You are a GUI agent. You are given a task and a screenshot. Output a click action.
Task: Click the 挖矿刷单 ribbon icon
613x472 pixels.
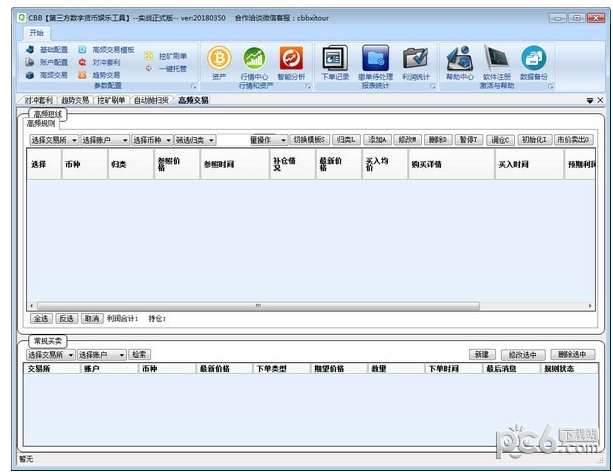149,56
